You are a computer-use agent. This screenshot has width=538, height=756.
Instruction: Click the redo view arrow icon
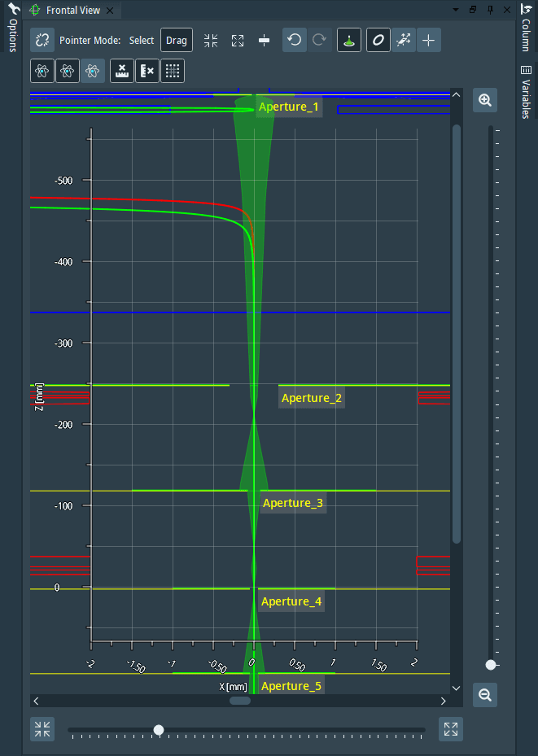click(x=319, y=41)
